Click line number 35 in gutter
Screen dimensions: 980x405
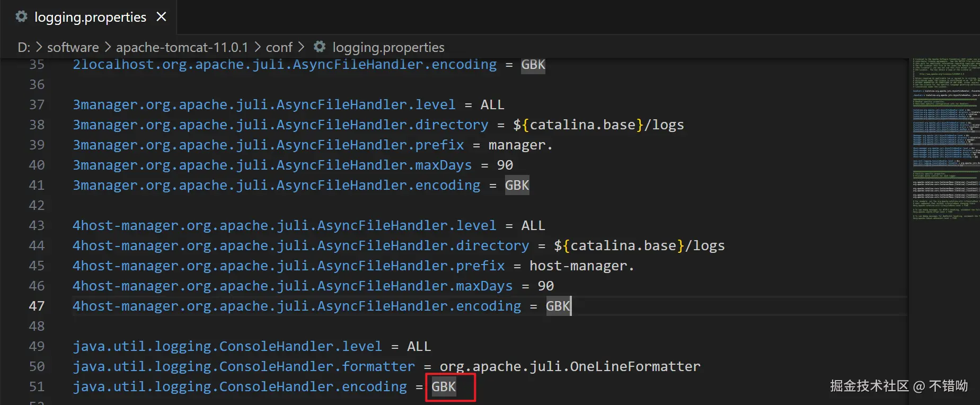point(37,64)
